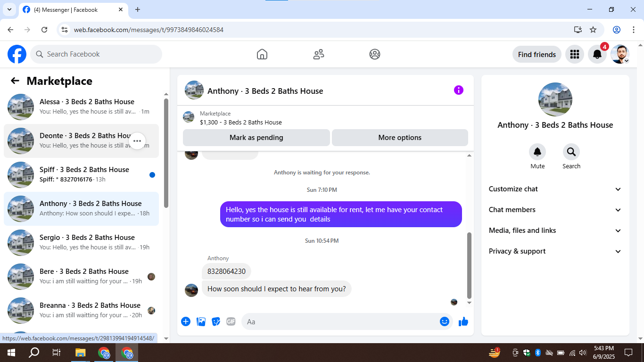The image size is (644, 362).
Task: Bookmark this page with the star
Action: [593, 30]
